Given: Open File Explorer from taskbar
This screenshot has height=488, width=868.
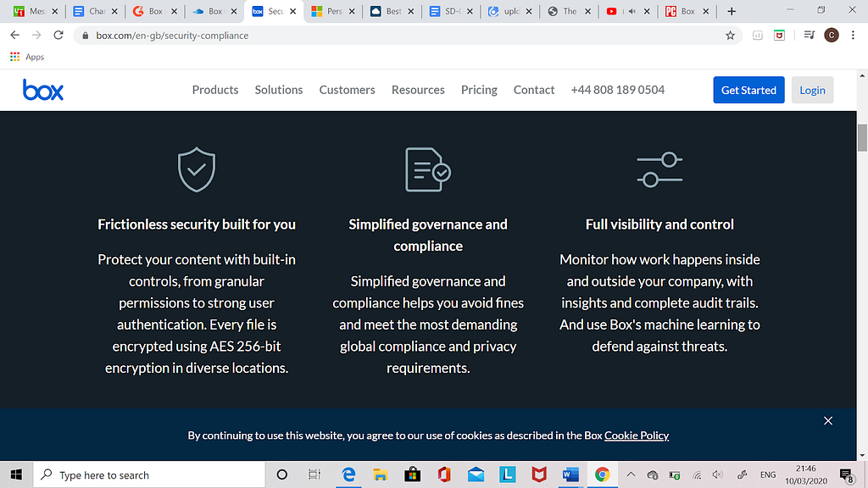Looking at the screenshot, I should point(380,474).
